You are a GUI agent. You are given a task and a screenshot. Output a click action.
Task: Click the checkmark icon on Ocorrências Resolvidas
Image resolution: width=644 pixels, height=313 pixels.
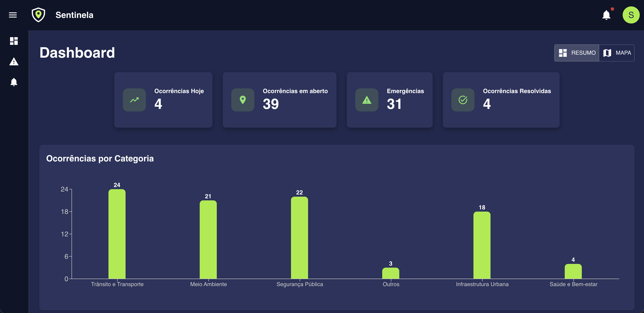(463, 100)
